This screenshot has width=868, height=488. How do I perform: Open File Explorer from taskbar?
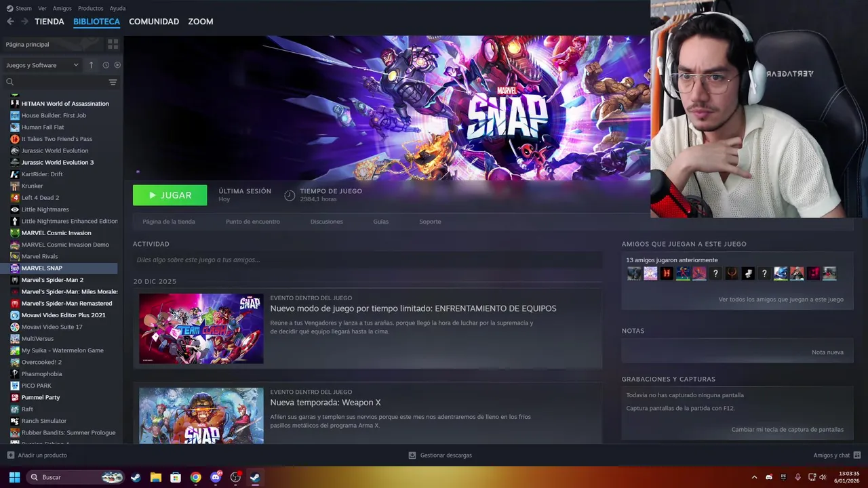(155, 477)
